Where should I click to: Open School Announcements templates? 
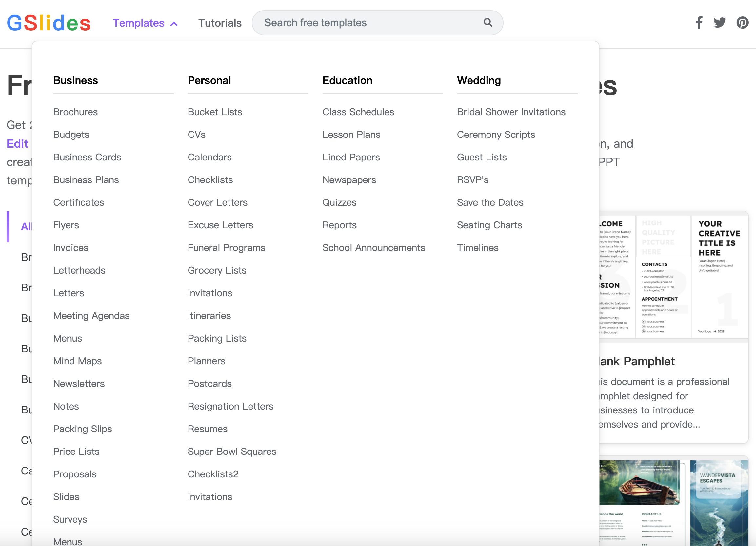(x=374, y=248)
